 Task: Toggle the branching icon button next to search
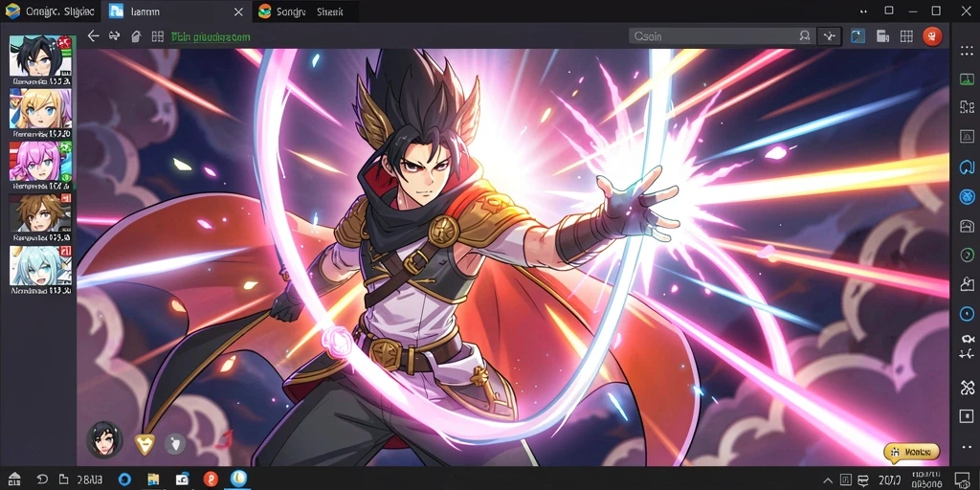click(x=830, y=36)
